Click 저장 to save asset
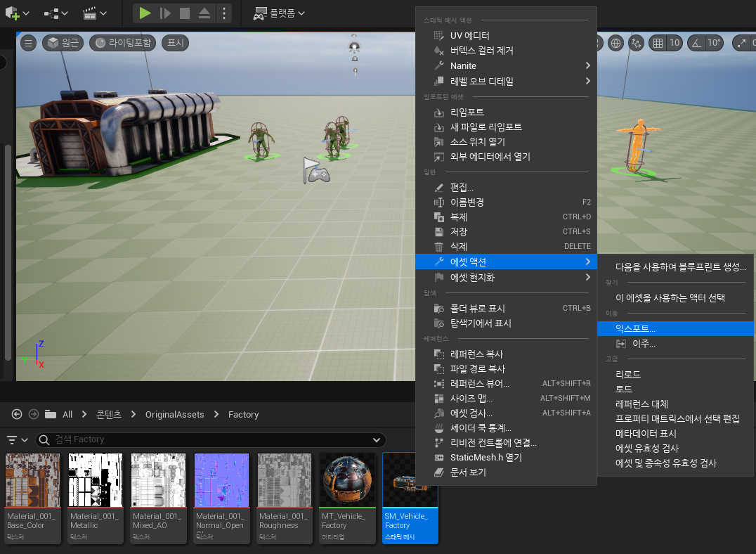This screenshot has height=554, width=756. [507, 231]
